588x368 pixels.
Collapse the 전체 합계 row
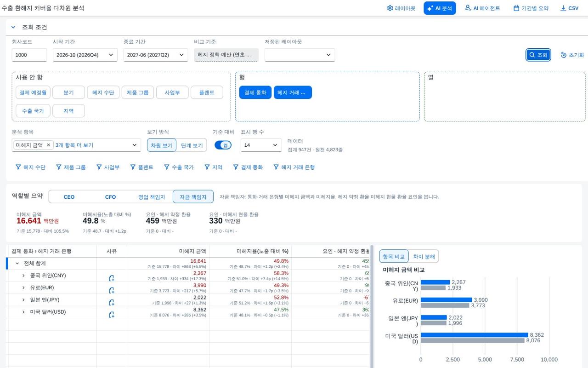point(17,264)
